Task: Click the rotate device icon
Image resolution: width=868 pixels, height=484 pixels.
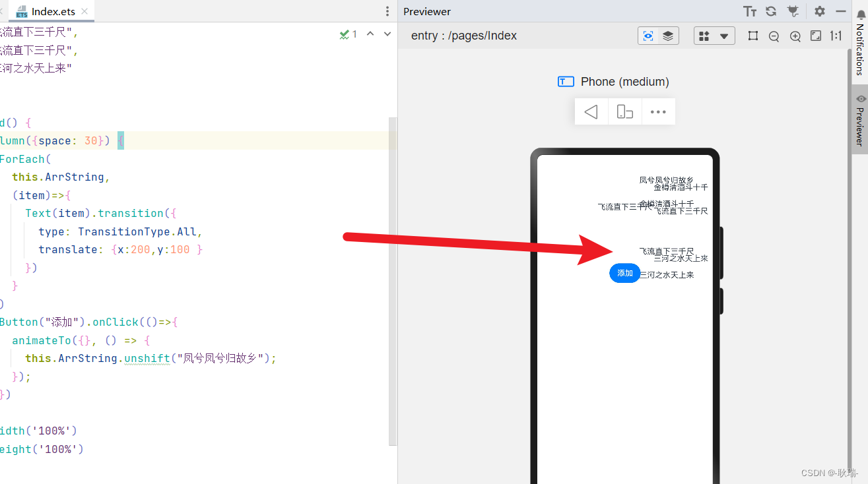Action: pos(624,111)
